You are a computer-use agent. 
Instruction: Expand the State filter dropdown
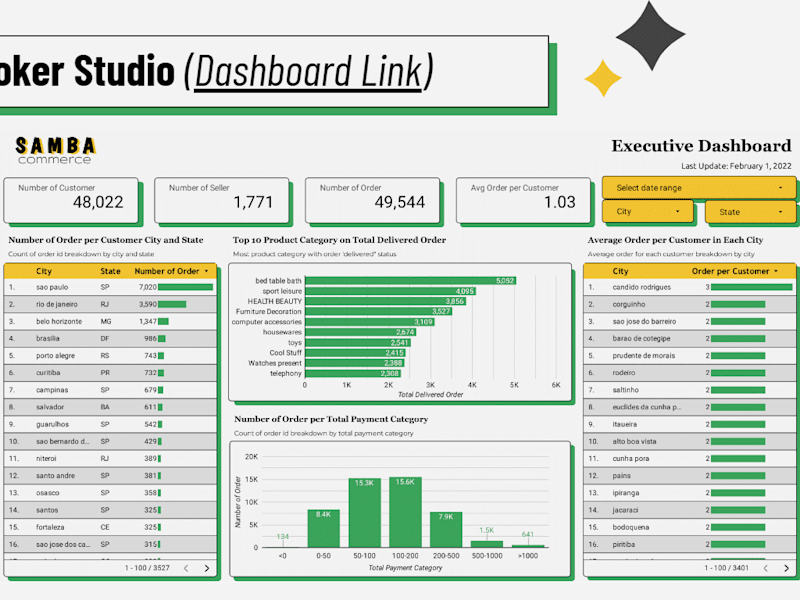point(750,212)
